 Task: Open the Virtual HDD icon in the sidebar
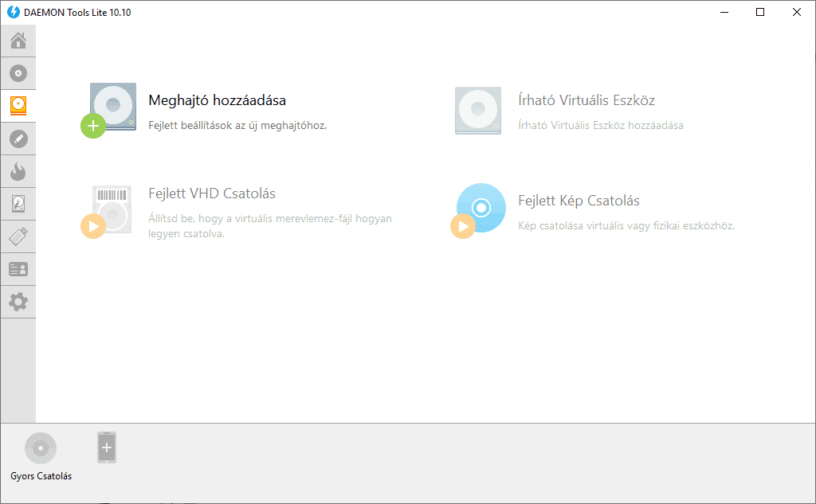coord(18,204)
